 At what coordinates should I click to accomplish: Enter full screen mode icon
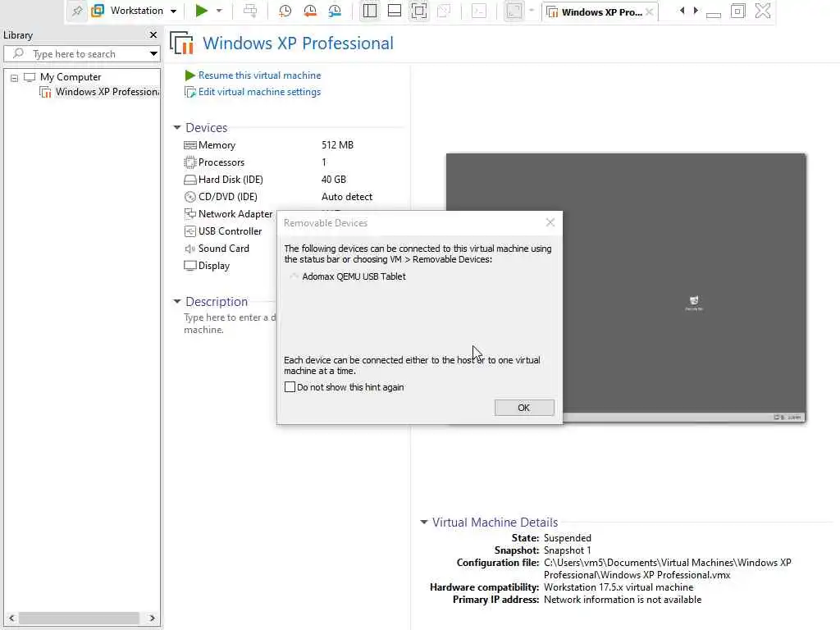(419, 11)
